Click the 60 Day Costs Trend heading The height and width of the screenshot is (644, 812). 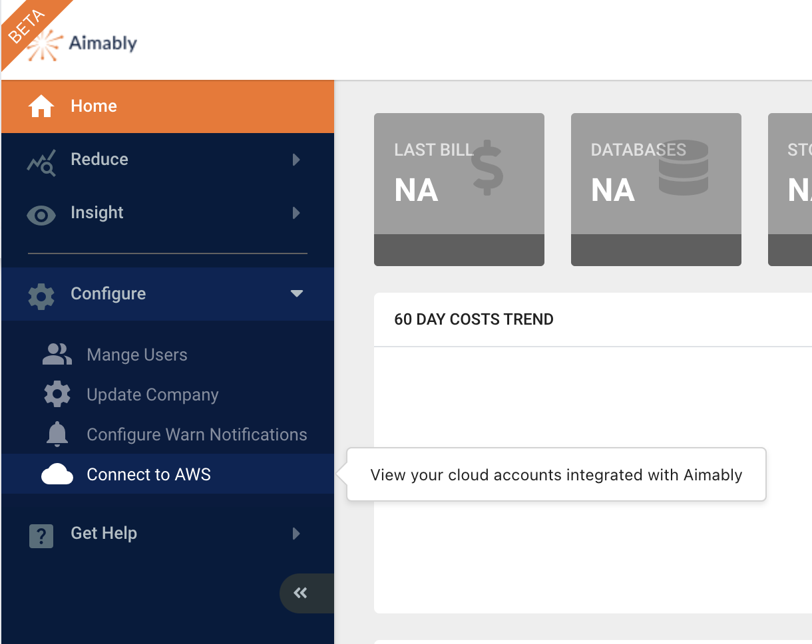474,319
